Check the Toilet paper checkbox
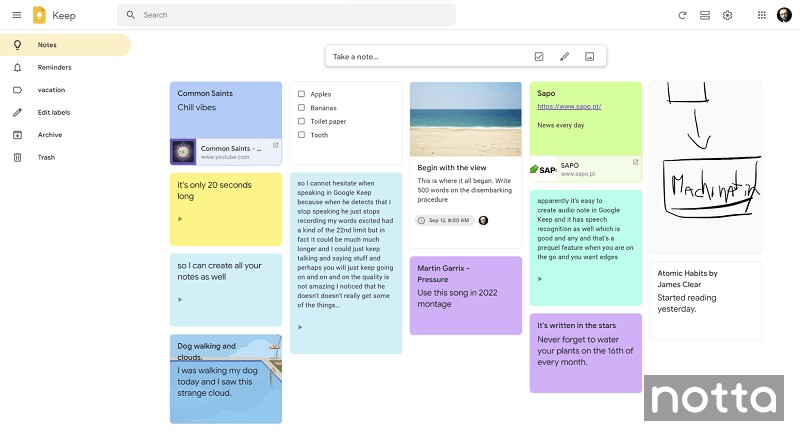This screenshot has width=800, height=437. (301, 121)
